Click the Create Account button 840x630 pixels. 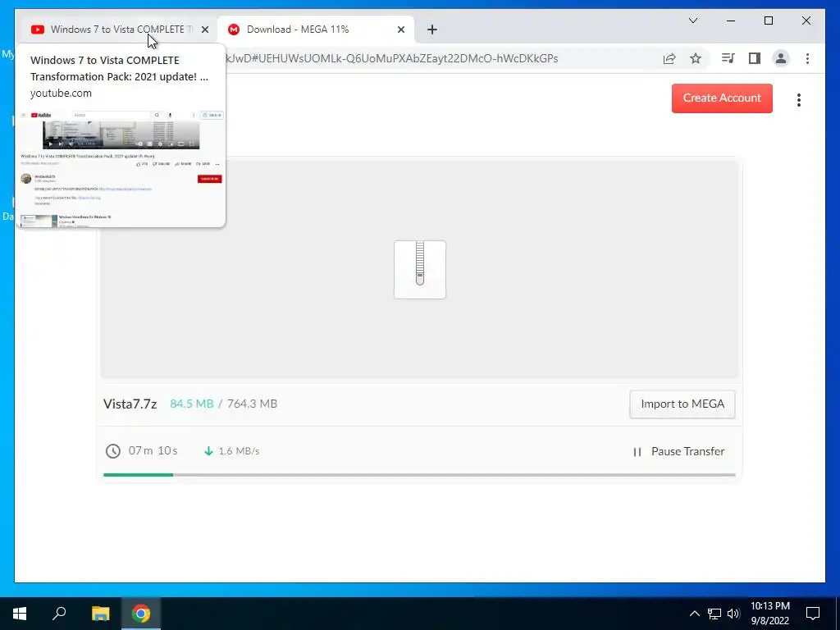pyautogui.click(x=722, y=98)
